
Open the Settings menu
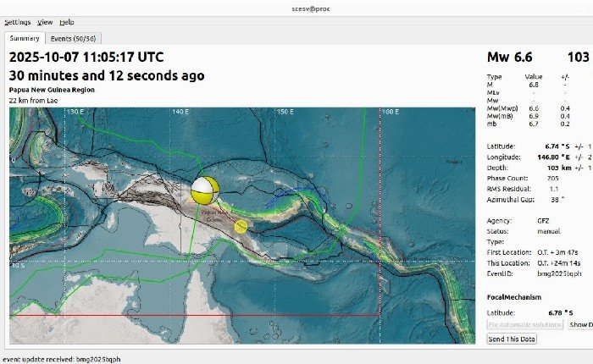coord(20,21)
